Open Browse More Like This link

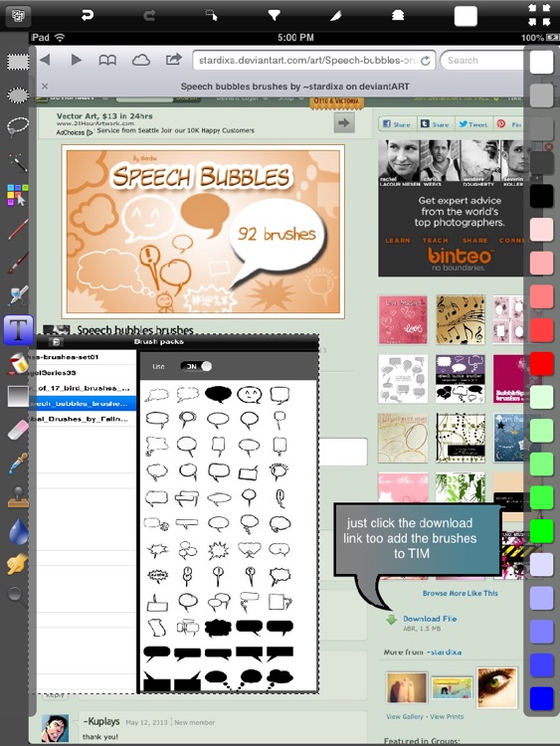tap(461, 593)
